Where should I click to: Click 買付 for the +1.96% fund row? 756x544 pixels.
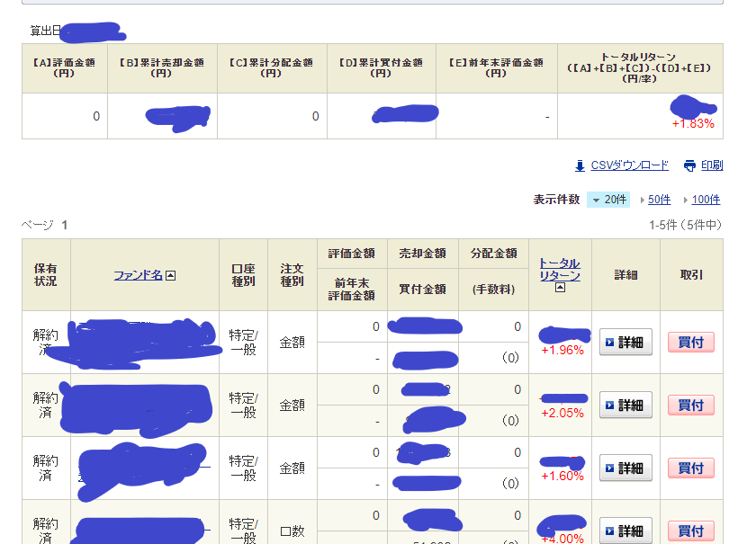[691, 342]
